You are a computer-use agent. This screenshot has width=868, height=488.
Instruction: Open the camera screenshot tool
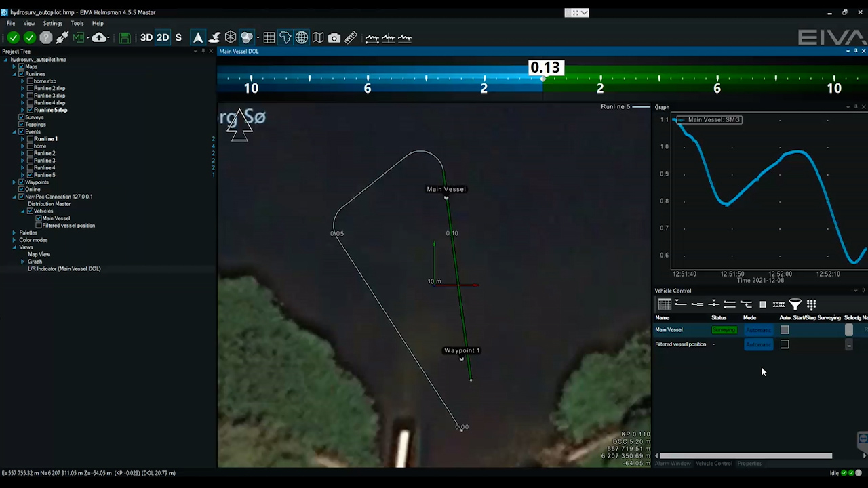(334, 37)
